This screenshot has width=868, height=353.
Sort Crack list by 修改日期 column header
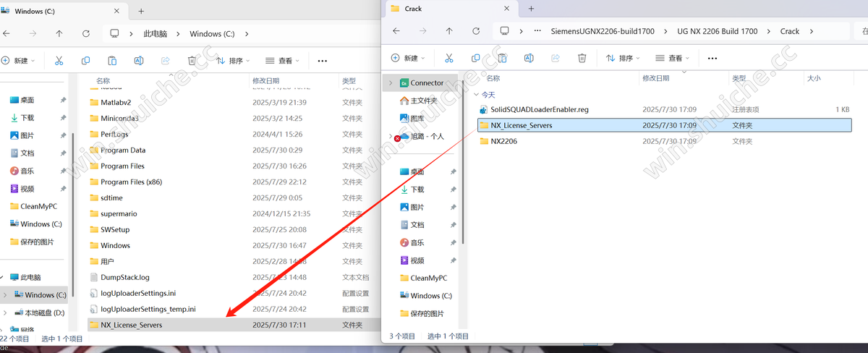pos(658,78)
